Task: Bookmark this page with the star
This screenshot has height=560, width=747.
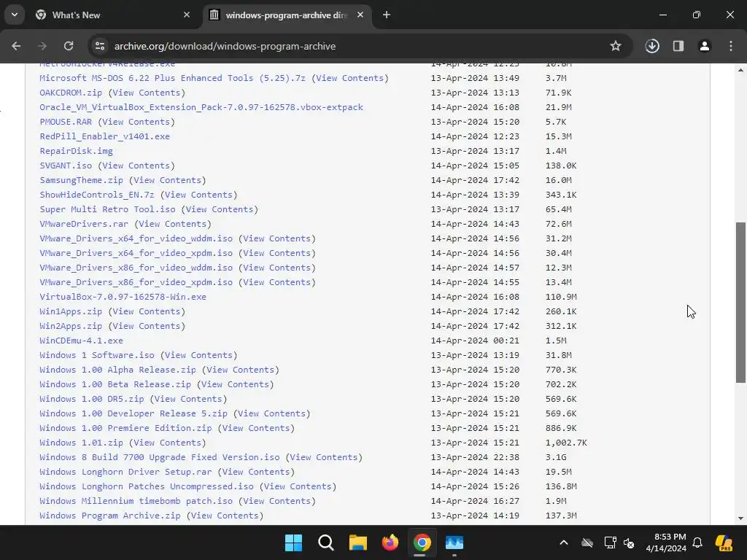Action: tap(616, 46)
